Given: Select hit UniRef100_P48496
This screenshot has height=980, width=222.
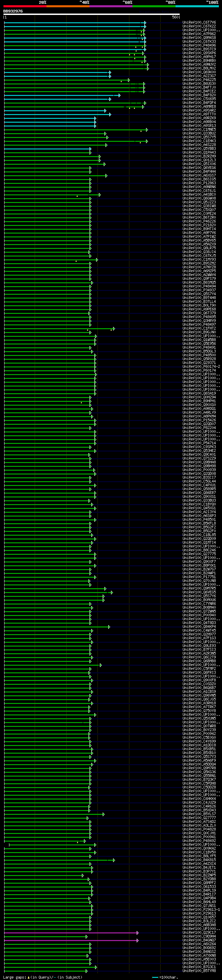Looking at the screenshot, I should (x=199, y=45).
